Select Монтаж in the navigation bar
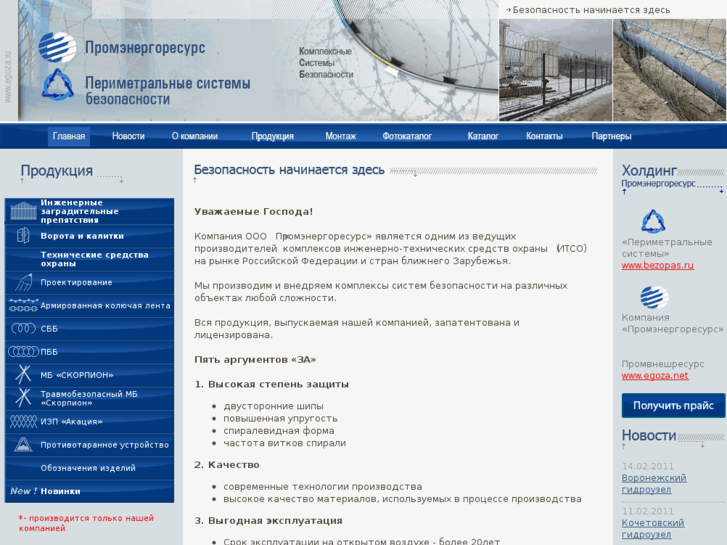 click(341, 136)
